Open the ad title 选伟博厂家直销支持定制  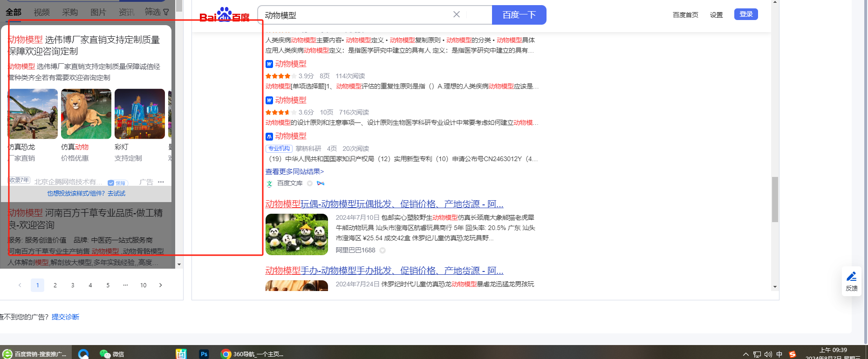point(84,45)
